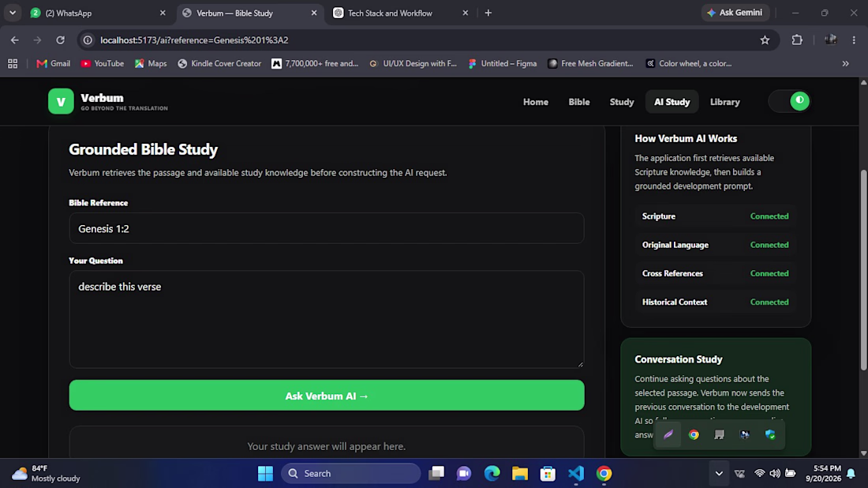Screen dimensions: 868x488
Task: Open the Windows Start menu
Action: pos(265,474)
